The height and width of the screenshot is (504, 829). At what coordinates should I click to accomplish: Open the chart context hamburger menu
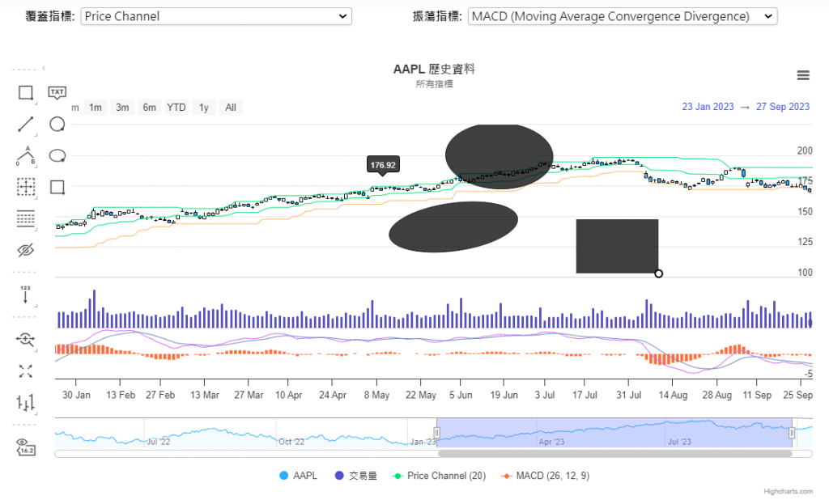click(x=803, y=75)
